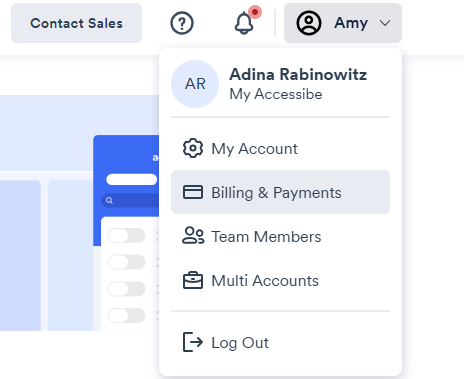Open My Account menu item
The image size is (464, 379).
280,148
